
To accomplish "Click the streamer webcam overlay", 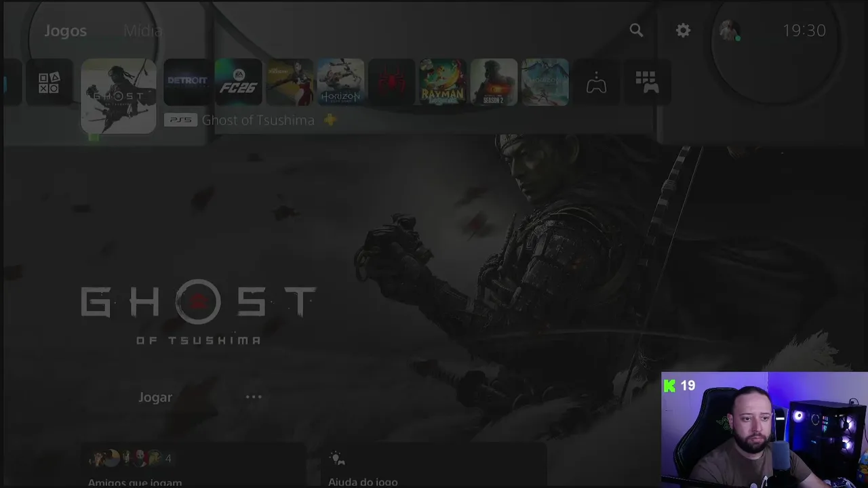I will pos(764,430).
